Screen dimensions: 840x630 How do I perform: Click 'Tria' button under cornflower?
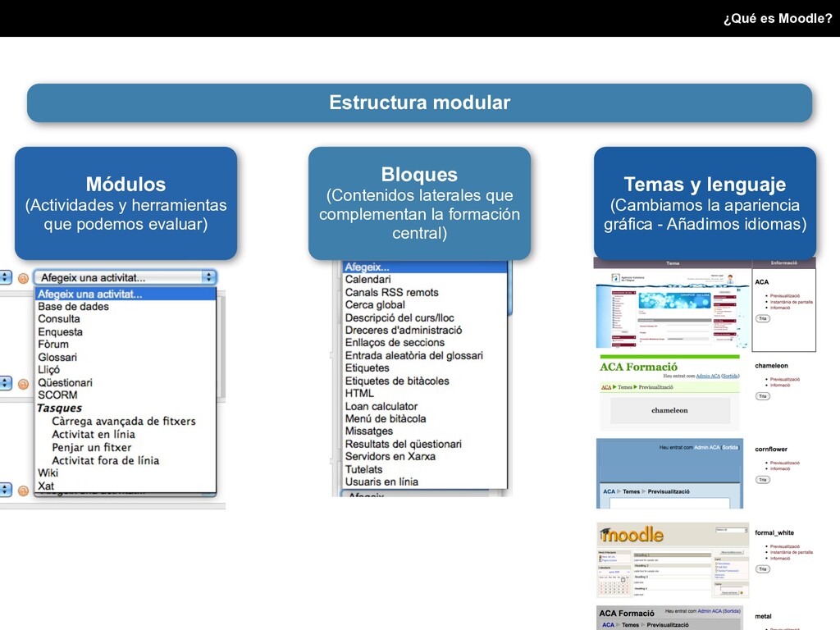coord(762,480)
